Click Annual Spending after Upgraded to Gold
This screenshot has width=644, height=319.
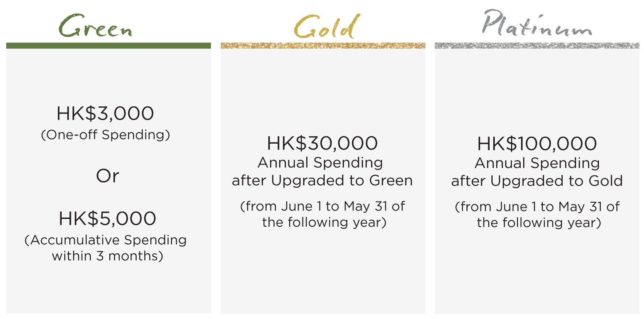537,172
